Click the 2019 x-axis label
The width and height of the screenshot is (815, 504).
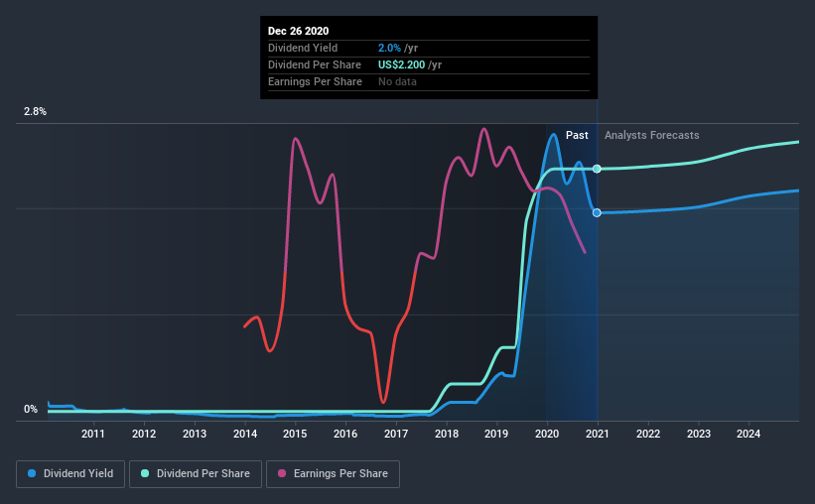(x=496, y=434)
